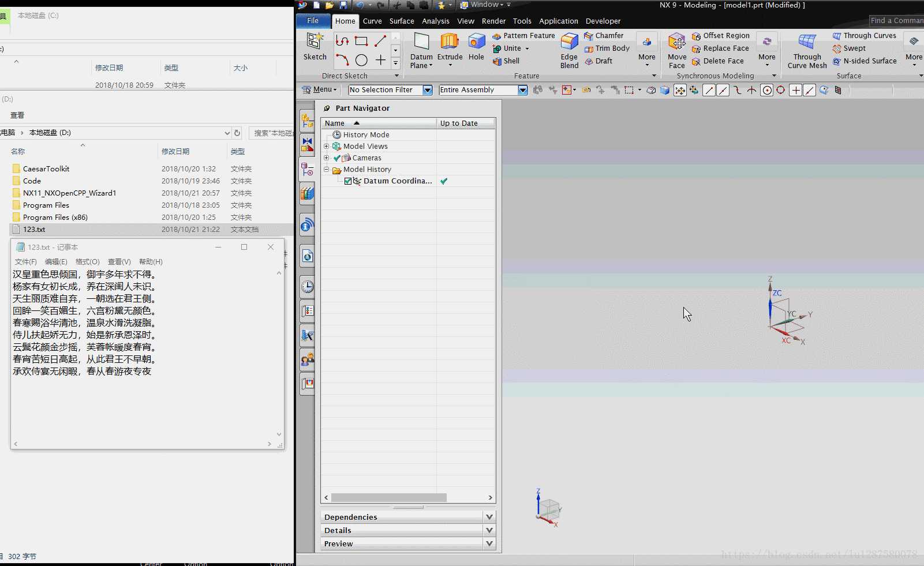Open the Unite dropdown arrow
The width and height of the screenshot is (924, 566).
(527, 48)
